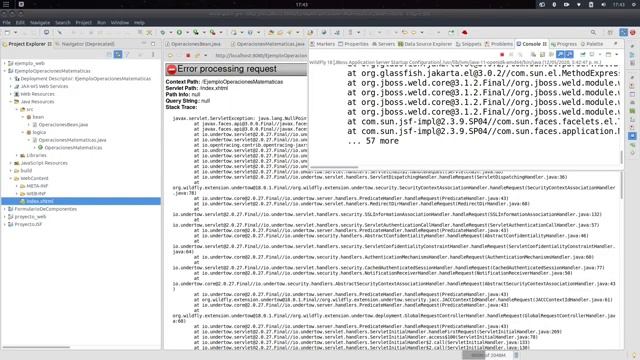
Task: Click the localhost URL address field
Action: click(261, 56)
